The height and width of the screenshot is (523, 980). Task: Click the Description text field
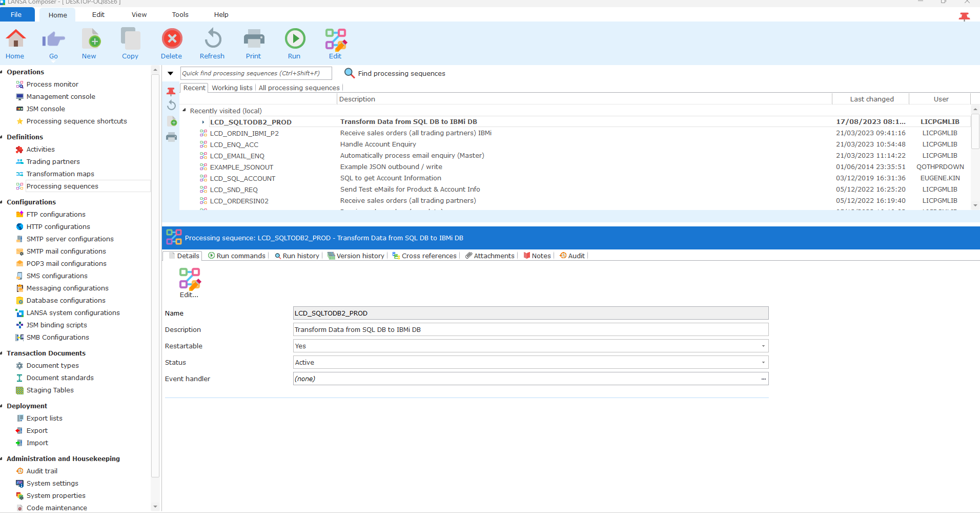click(530, 330)
